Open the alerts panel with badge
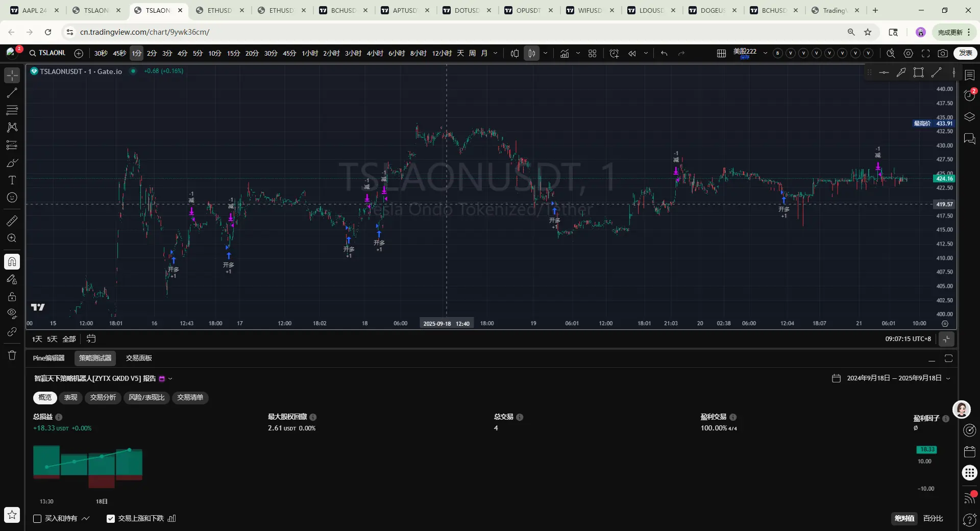The width and height of the screenshot is (980, 531). 970,95
